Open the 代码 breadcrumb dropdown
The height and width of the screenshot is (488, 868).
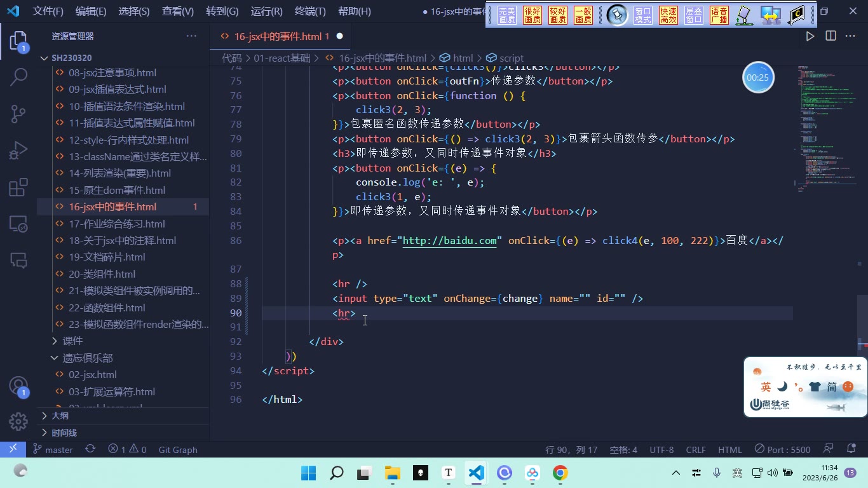(x=232, y=58)
